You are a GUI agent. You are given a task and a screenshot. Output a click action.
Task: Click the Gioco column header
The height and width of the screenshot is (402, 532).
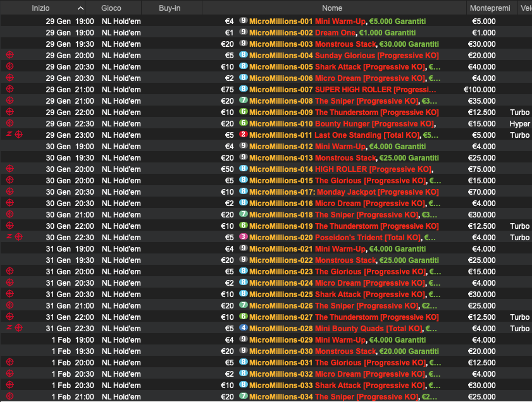[111, 8]
